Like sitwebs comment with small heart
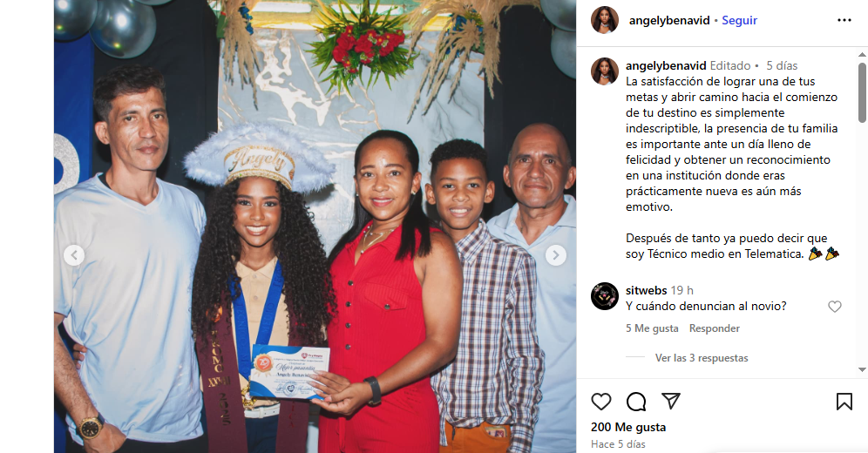Screen dimensions: 868x453 click(835, 307)
